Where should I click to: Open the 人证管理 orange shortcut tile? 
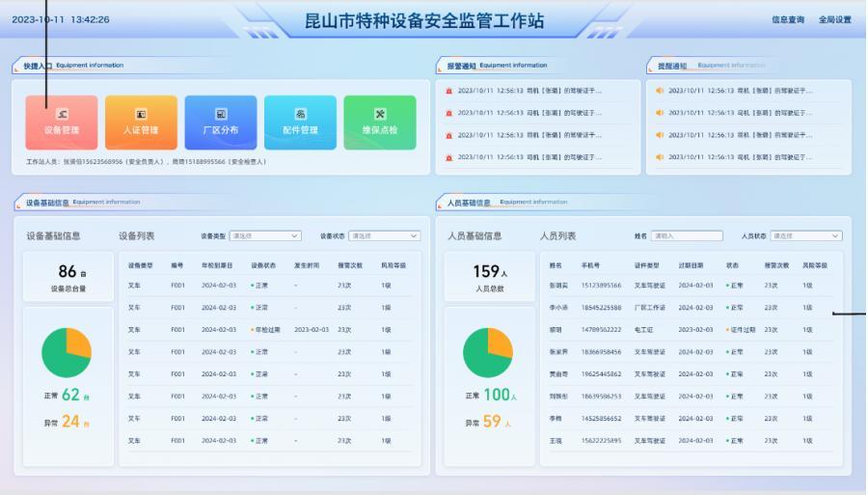coord(141,123)
